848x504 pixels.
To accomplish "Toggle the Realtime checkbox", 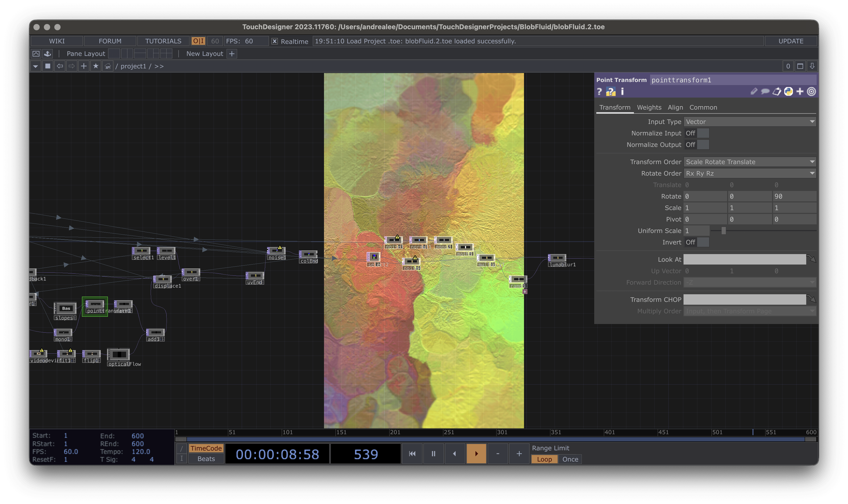I will tap(275, 41).
